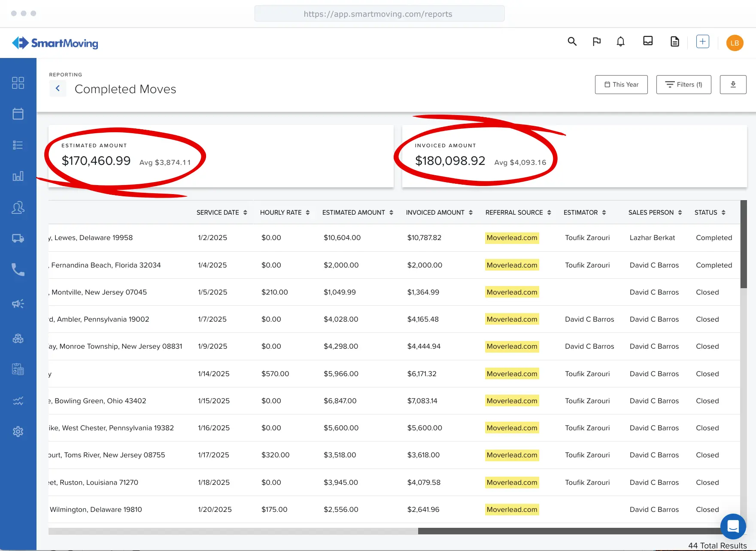Image resolution: width=756 pixels, height=551 pixels.
Task: Click the flag icon in header
Action: tap(596, 42)
